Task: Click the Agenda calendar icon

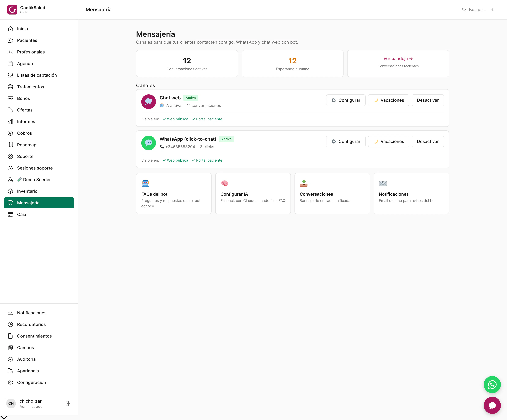Action: pyautogui.click(x=10, y=63)
